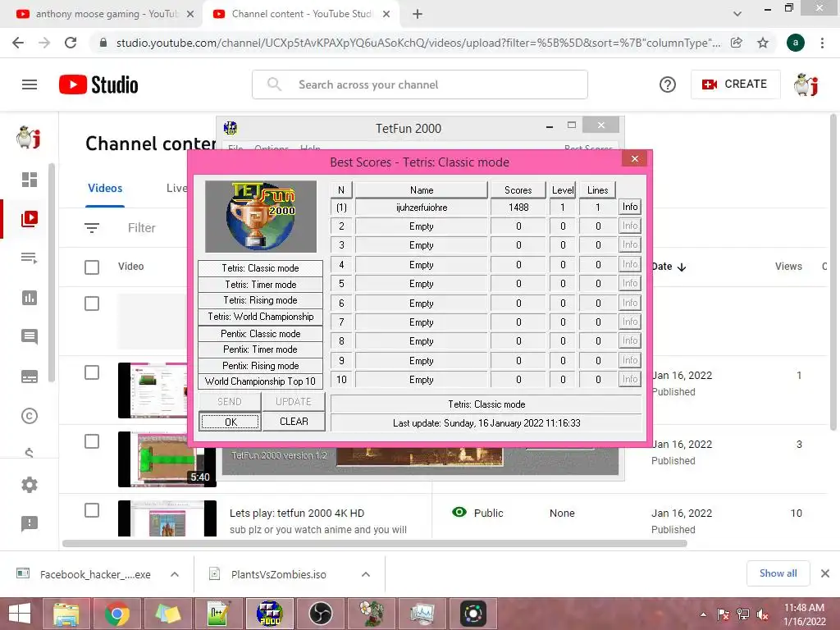The height and width of the screenshot is (630, 840).
Task: Switch to Channel content Studio tab
Action: (x=301, y=14)
